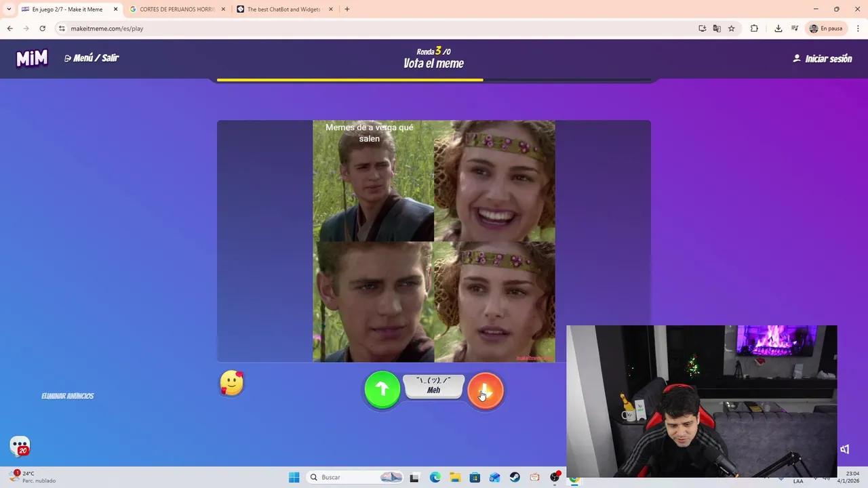The height and width of the screenshot is (488, 868).
Task: Close the Make it Meme tab
Action: 115,9
